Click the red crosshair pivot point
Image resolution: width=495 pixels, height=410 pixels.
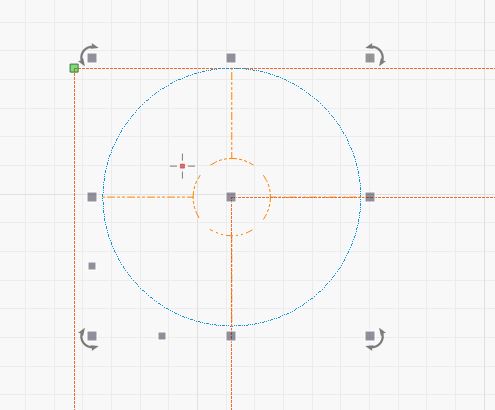click(x=182, y=166)
